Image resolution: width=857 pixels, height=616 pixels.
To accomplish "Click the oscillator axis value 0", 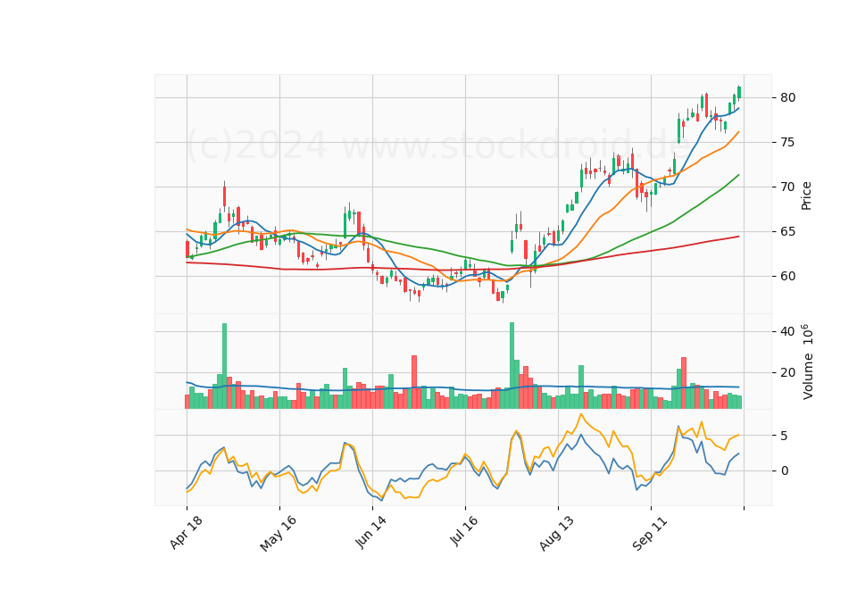I will coord(785,470).
